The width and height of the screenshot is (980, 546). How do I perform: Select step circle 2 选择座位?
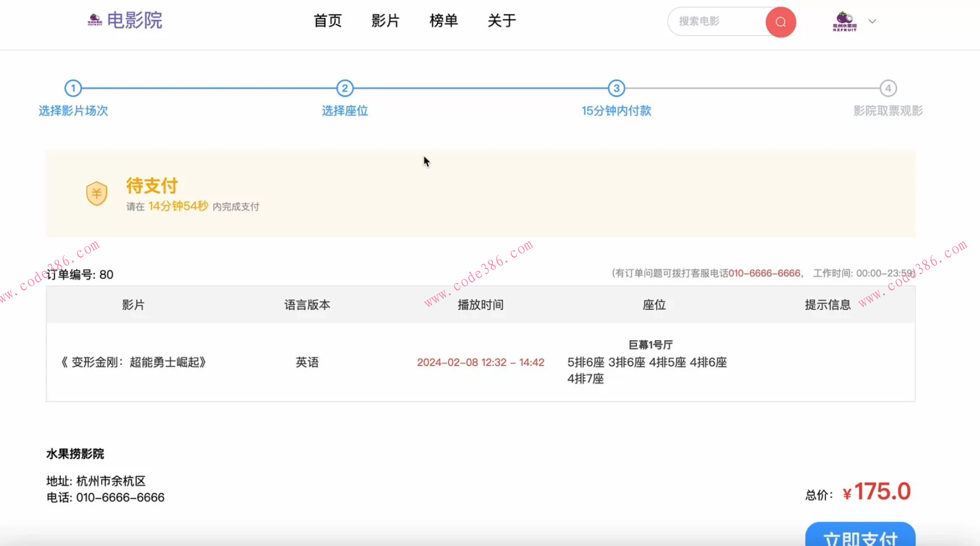pyautogui.click(x=345, y=88)
